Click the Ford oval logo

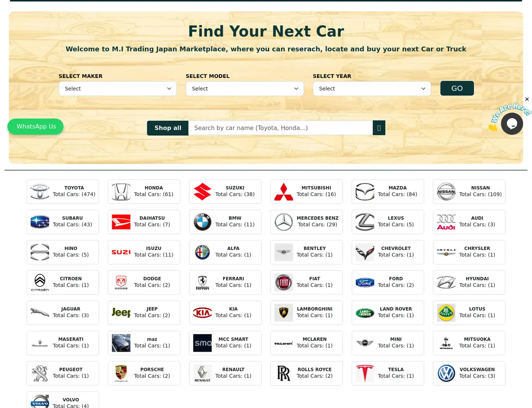point(365,283)
